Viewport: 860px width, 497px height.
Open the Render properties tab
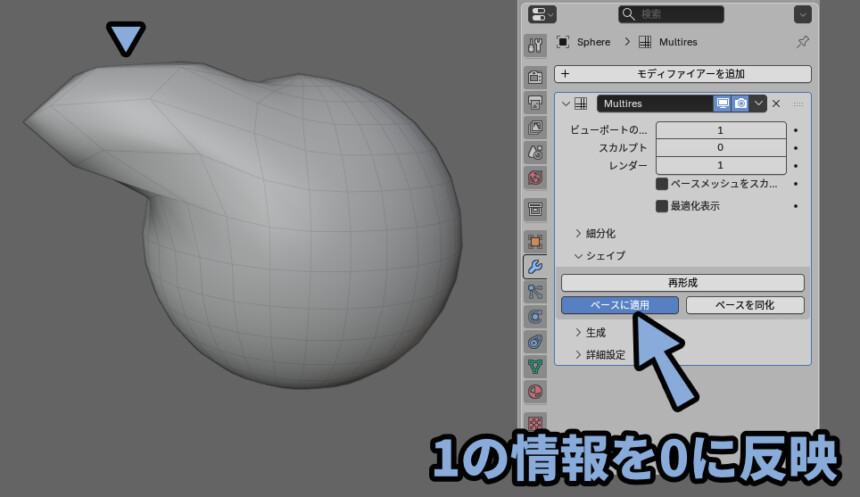[535, 77]
